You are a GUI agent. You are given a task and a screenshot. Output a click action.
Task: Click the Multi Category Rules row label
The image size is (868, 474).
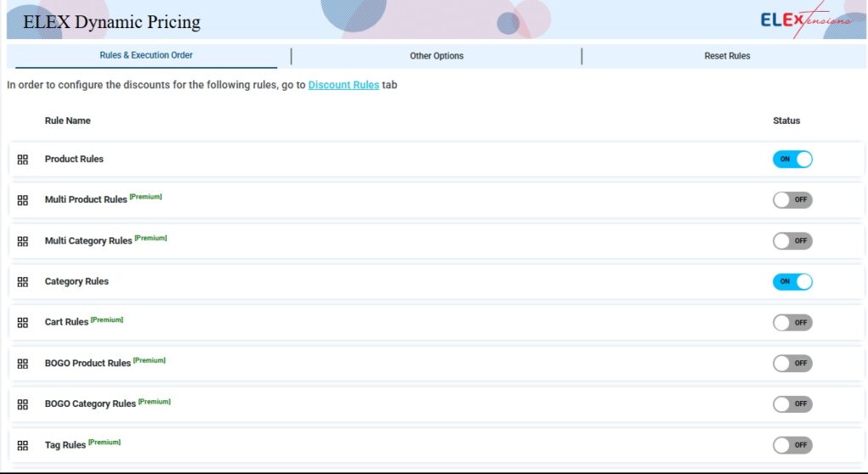click(88, 241)
